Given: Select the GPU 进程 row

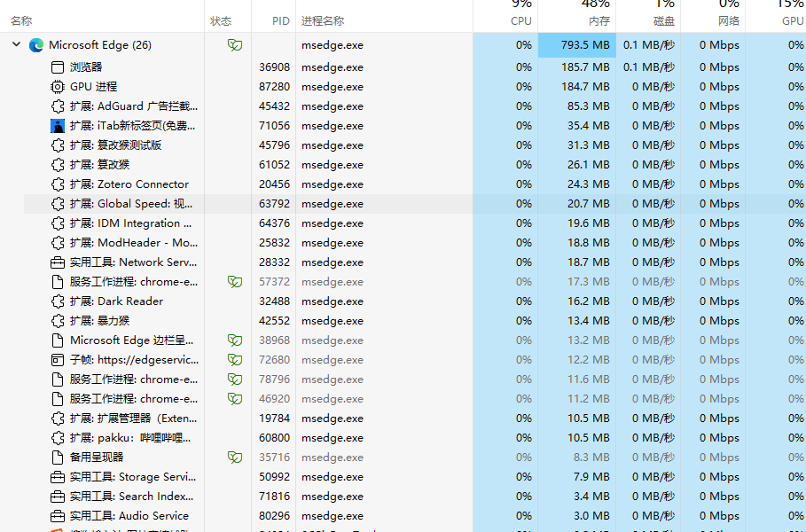Looking at the screenshot, I should pos(403,86).
